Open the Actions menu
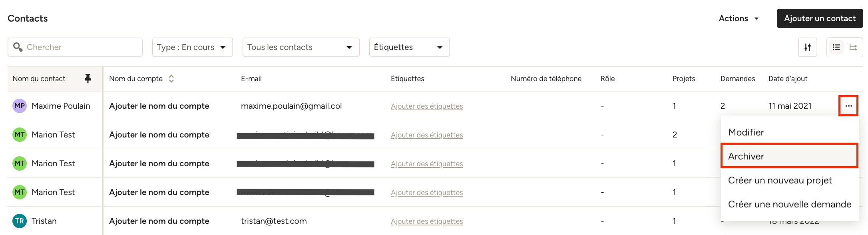868x235 pixels. point(739,18)
